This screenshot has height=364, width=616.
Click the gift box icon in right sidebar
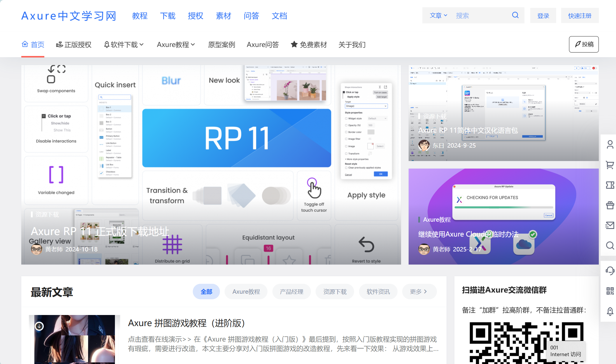point(610,205)
